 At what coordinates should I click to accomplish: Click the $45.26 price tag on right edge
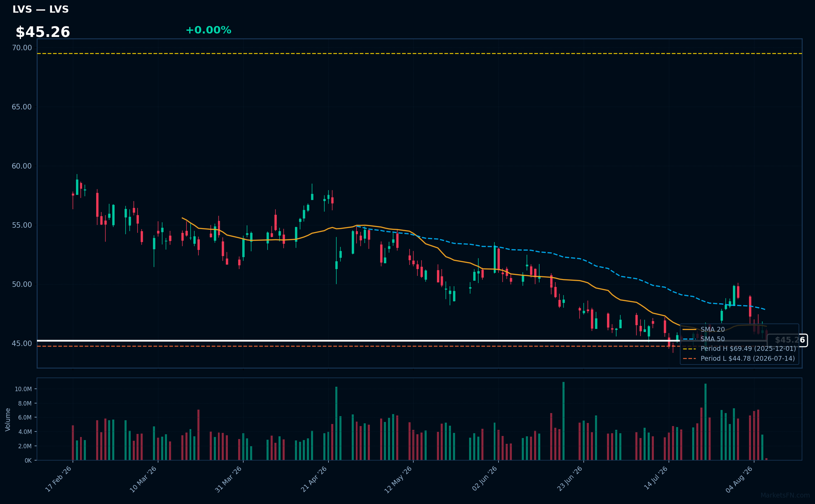tap(787, 340)
